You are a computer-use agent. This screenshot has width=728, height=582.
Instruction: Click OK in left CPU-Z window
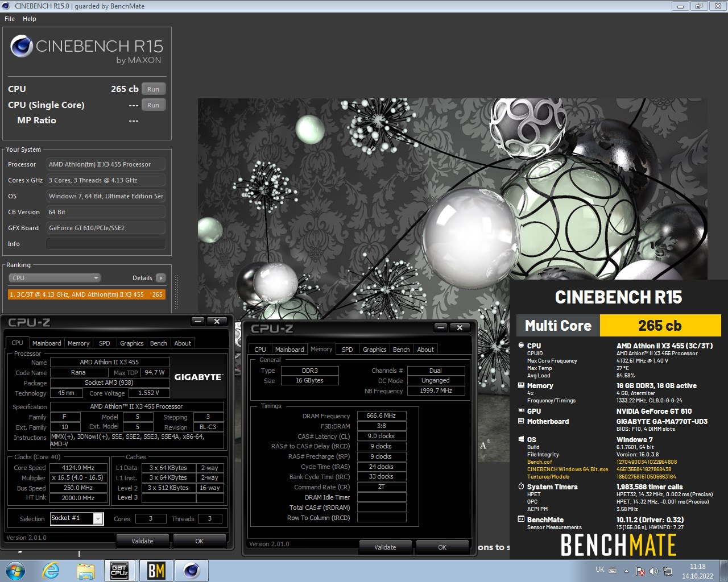point(199,541)
